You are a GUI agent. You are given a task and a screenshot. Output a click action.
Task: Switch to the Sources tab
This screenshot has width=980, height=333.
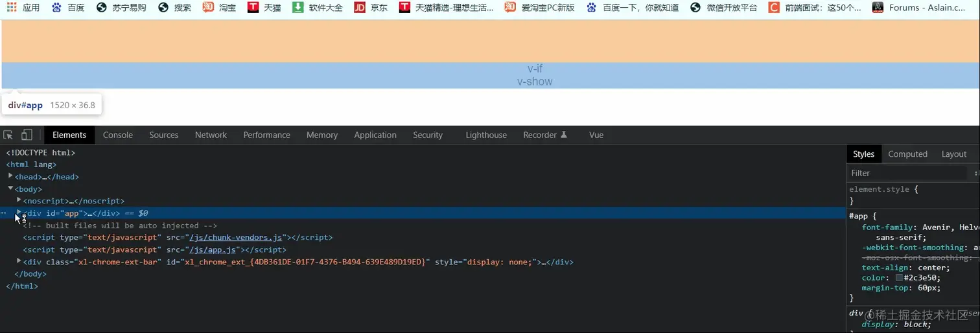tap(164, 135)
